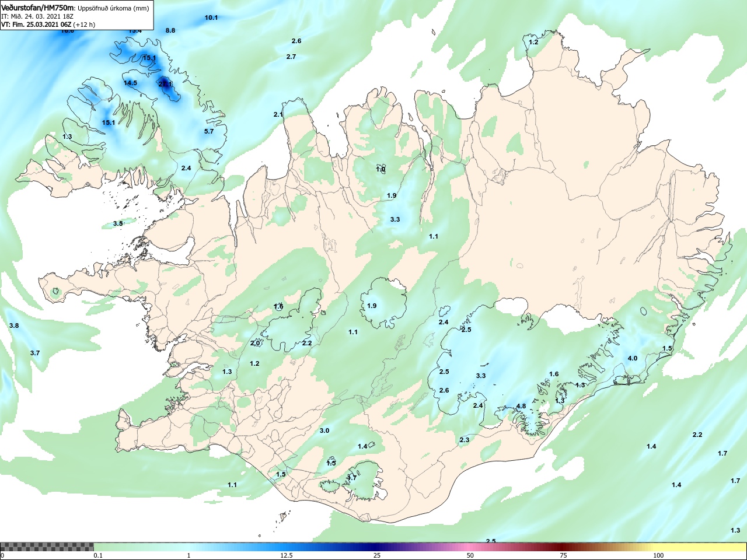Click the 3.5 value in the bay
The image size is (747, 560).
pos(118,223)
